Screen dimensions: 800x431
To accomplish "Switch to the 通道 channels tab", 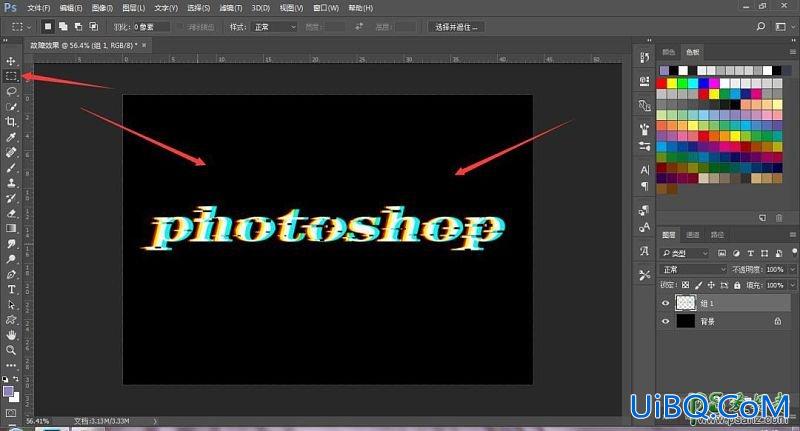I will (693, 235).
